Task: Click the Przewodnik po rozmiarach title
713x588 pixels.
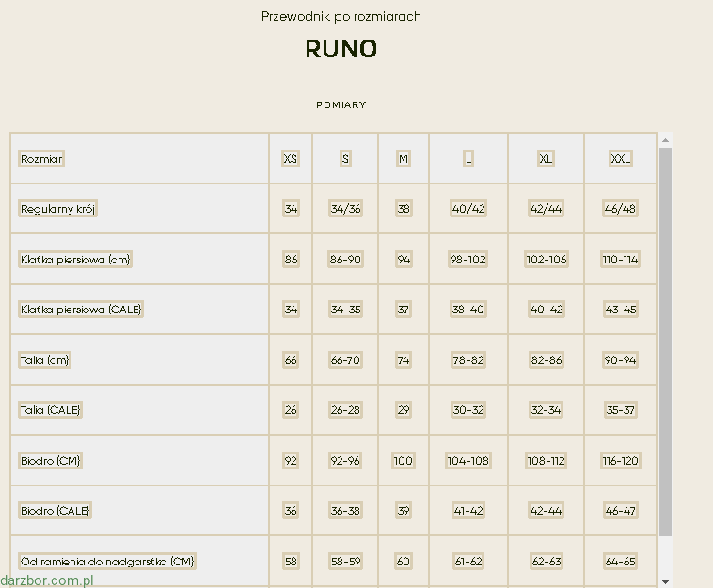Action: (341, 17)
